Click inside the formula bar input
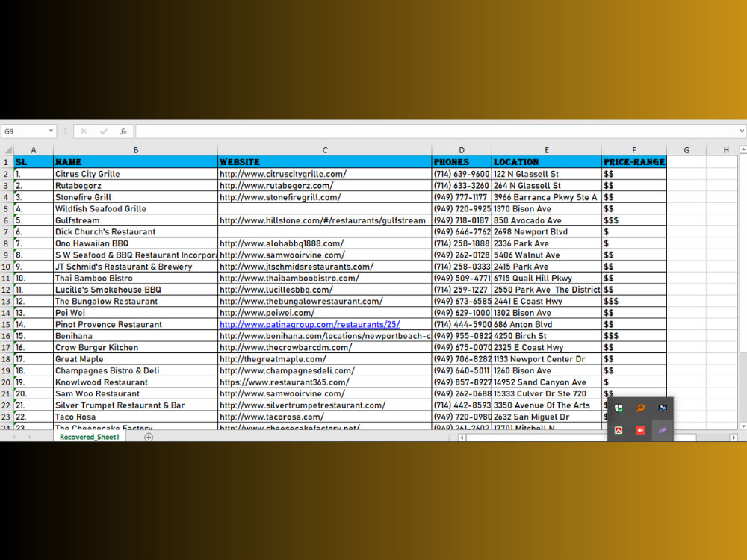 coord(436,131)
